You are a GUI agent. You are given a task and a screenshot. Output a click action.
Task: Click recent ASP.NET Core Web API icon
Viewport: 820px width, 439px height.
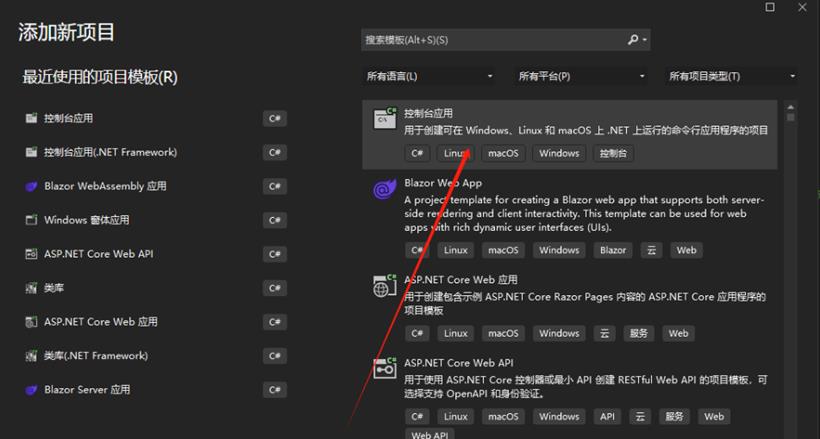click(31, 254)
